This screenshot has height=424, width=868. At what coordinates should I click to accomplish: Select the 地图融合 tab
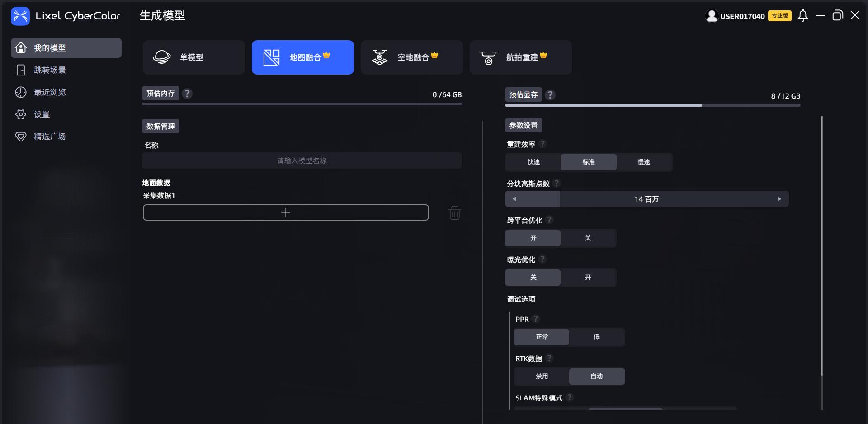pos(303,57)
